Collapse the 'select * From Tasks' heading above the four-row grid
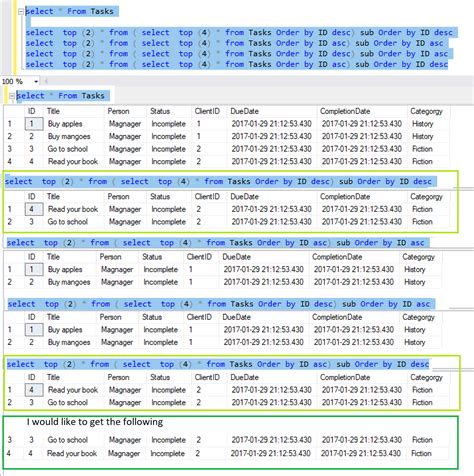Viewport: 474px width, 476px height. (x=12, y=96)
